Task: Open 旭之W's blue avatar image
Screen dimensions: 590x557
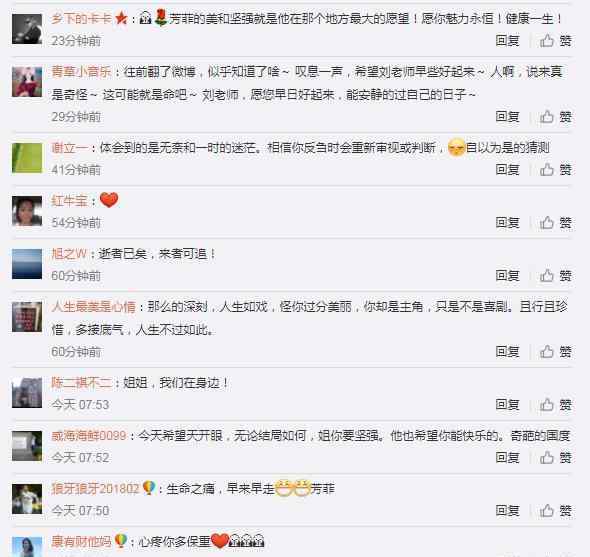Action: click(x=27, y=264)
